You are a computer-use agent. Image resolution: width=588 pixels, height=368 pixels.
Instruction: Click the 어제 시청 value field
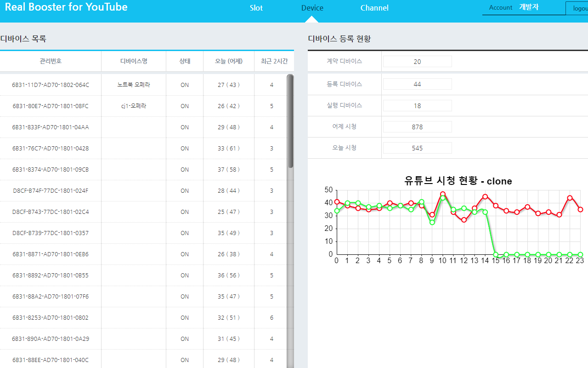(x=418, y=127)
